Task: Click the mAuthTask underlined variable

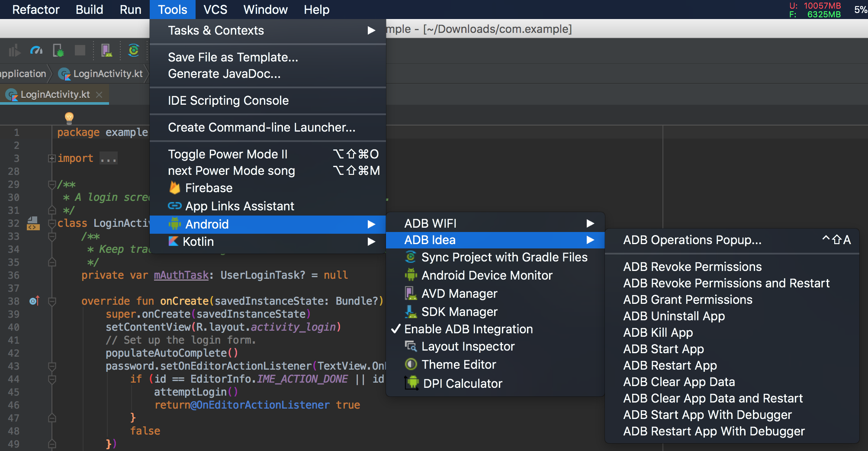Action: point(181,275)
